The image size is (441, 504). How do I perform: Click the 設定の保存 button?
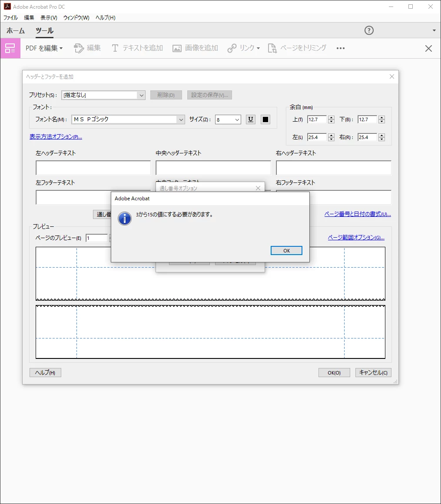209,95
